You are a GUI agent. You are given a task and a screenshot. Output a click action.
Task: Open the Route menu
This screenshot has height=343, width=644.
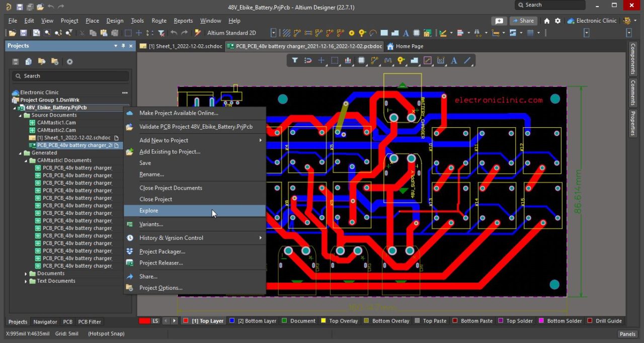click(x=159, y=21)
